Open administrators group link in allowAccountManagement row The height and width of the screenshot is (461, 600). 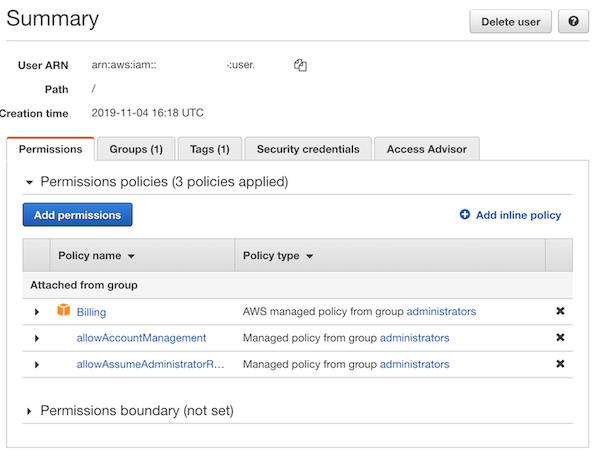point(414,338)
